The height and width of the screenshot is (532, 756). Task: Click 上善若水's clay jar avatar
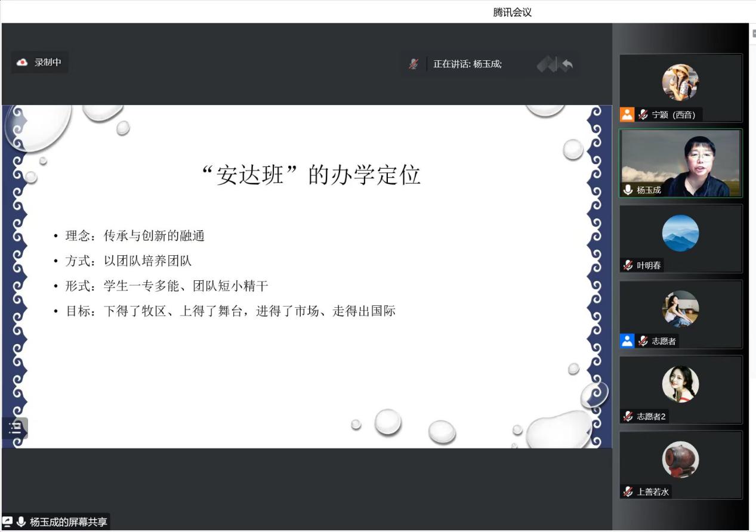680,460
